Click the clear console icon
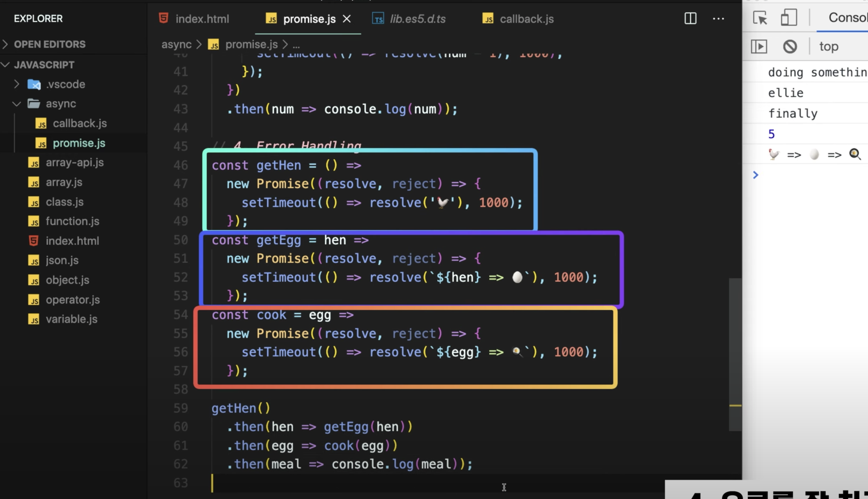Viewport: 868px width, 499px height. [790, 46]
